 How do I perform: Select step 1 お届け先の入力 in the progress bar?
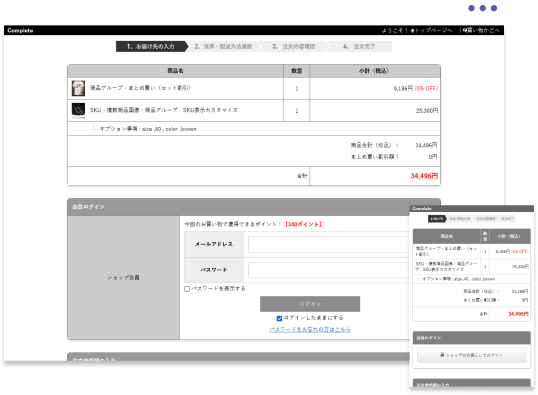tap(152, 46)
